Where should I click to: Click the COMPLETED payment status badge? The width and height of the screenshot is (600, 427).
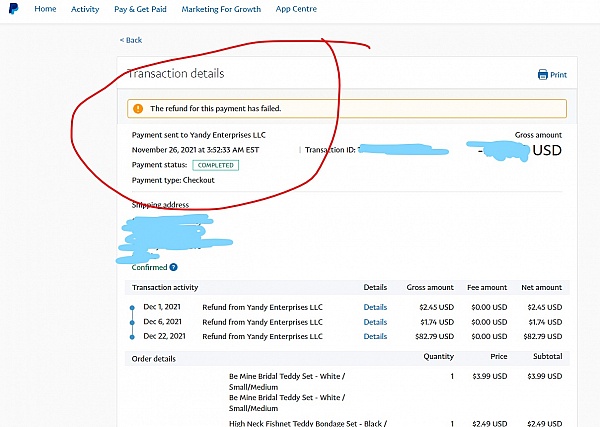[x=214, y=165]
